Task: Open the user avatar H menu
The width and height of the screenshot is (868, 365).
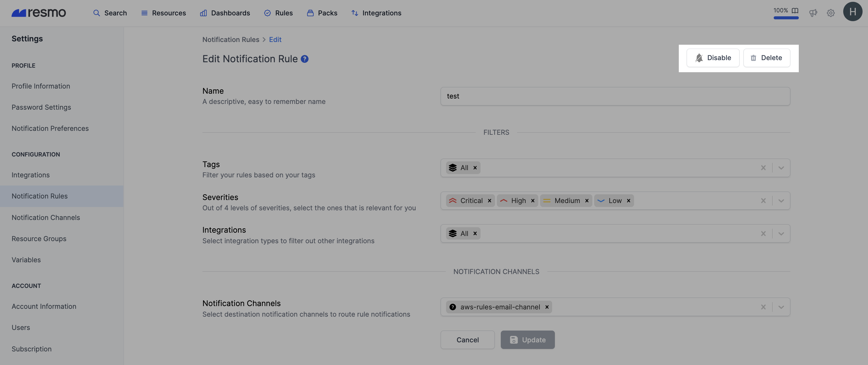Action: pos(853,12)
